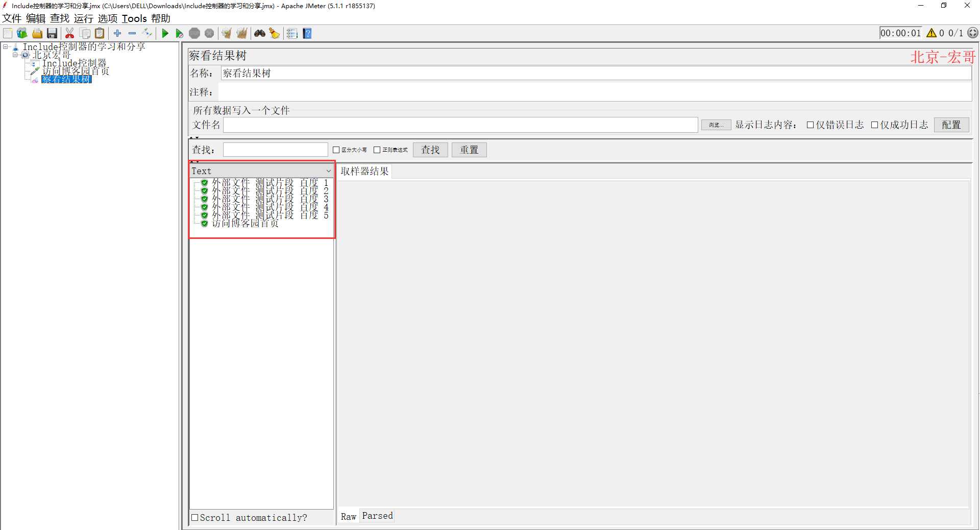Click the pipette icon of 访问博客园首页 sampler

(35, 71)
